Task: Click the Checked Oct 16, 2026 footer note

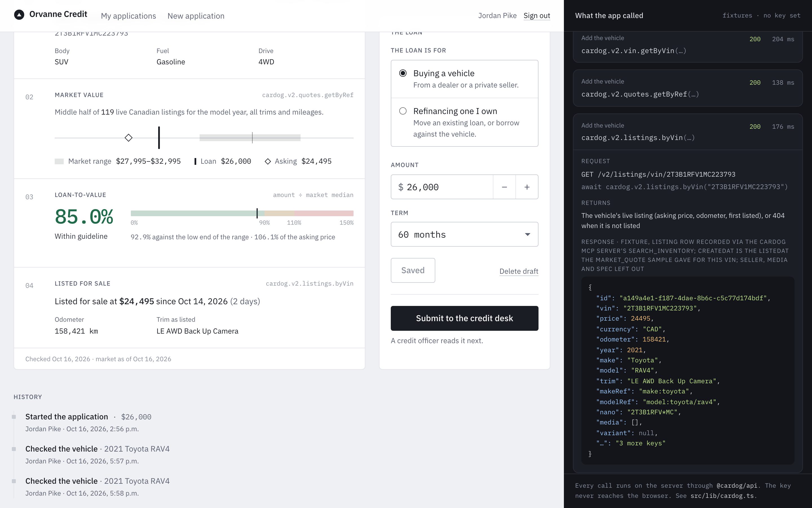Action: click(98, 359)
